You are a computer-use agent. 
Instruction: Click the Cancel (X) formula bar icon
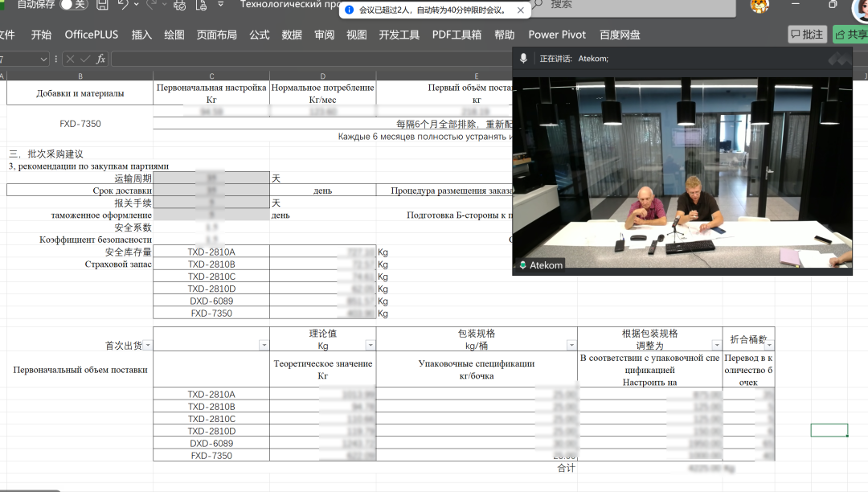pyautogui.click(x=70, y=59)
